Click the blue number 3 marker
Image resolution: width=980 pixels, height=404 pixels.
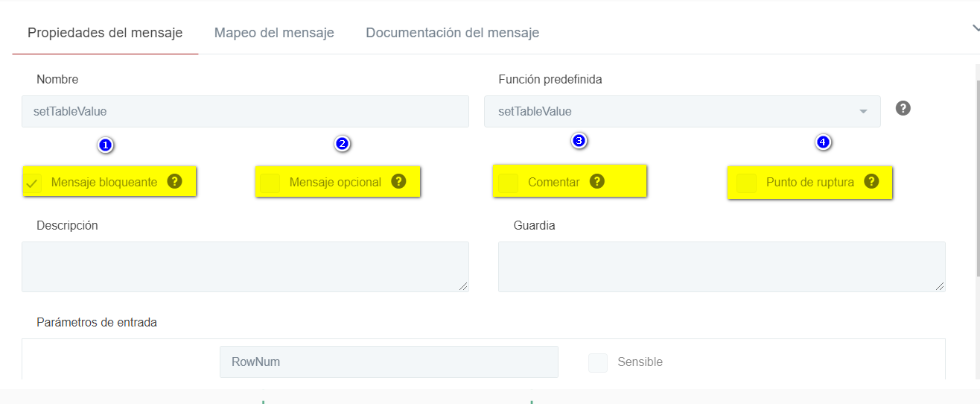pyautogui.click(x=579, y=140)
